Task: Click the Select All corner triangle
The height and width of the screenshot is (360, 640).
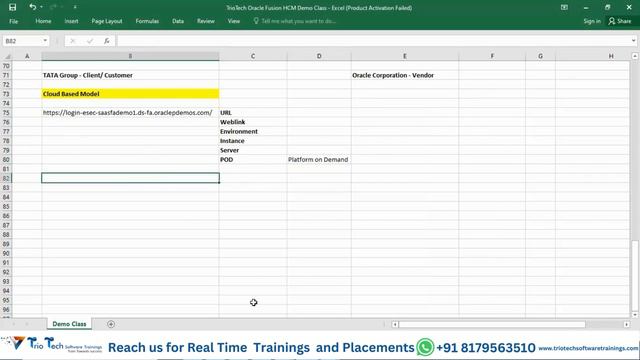Action: 7,56
